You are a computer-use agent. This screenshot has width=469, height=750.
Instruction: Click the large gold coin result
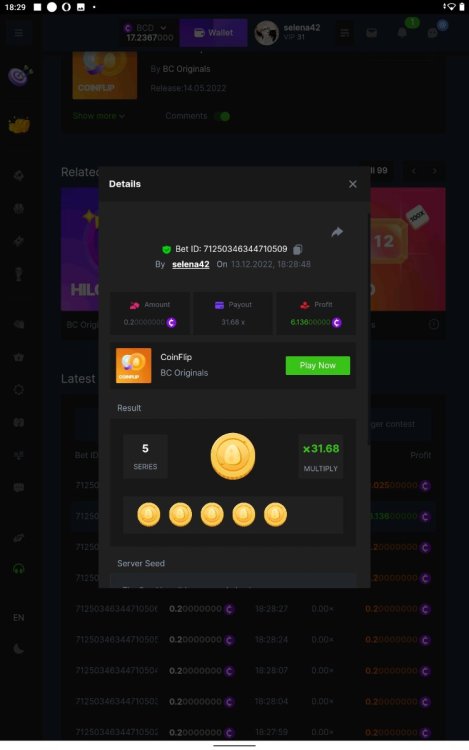[233, 456]
